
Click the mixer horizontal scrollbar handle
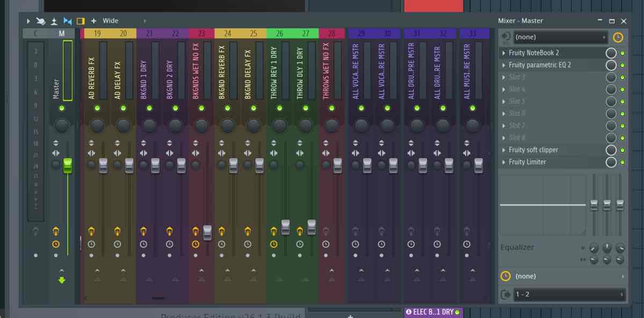pyautogui.click(x=158, y=298)
